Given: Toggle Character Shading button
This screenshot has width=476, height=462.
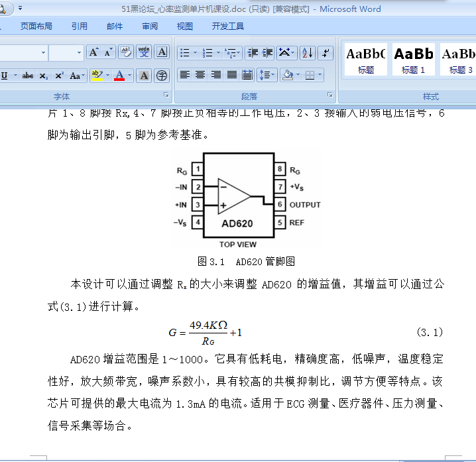Looking at the screenshot, I should click(x=144, y=76).
